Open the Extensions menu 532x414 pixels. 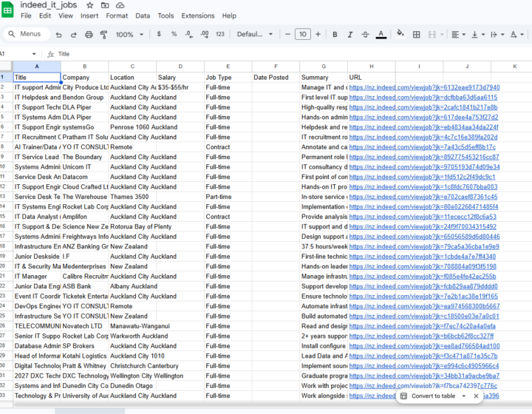click(x=198, y=16)
